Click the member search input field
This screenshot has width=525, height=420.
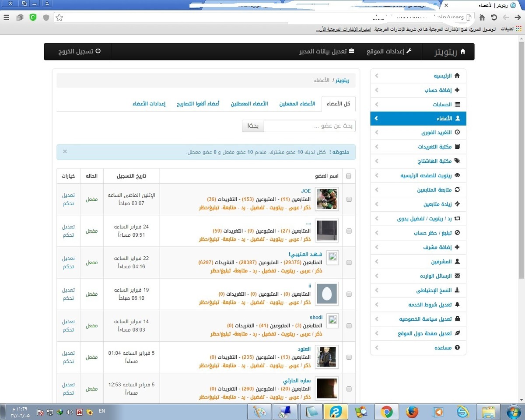pyautogui.click(x=310, y=126)
